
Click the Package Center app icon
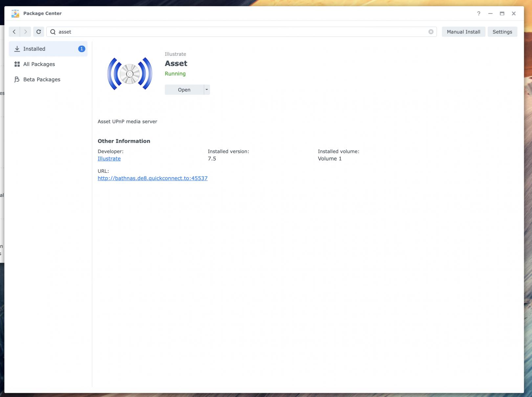(15, 13)
